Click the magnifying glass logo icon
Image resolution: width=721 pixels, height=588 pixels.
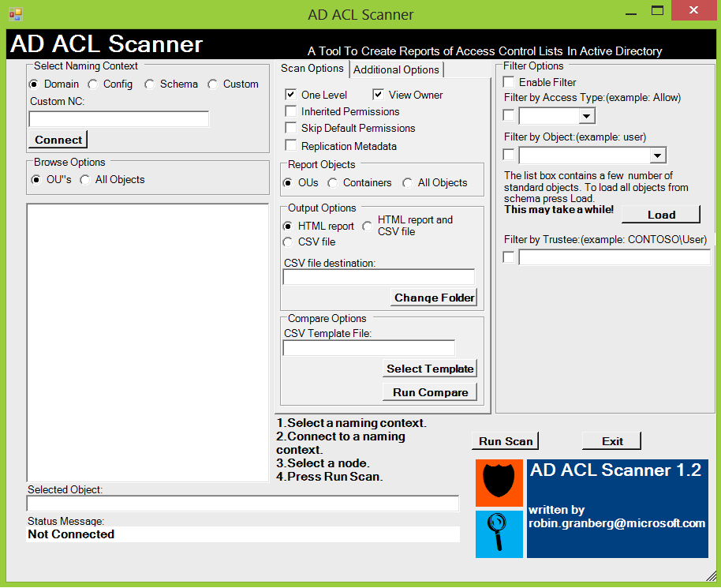(499, 534)
